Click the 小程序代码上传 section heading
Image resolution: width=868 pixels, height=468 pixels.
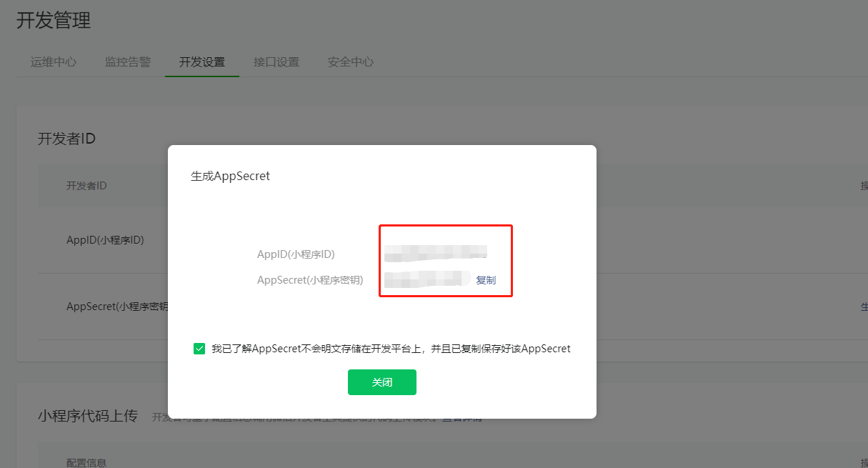87,416
